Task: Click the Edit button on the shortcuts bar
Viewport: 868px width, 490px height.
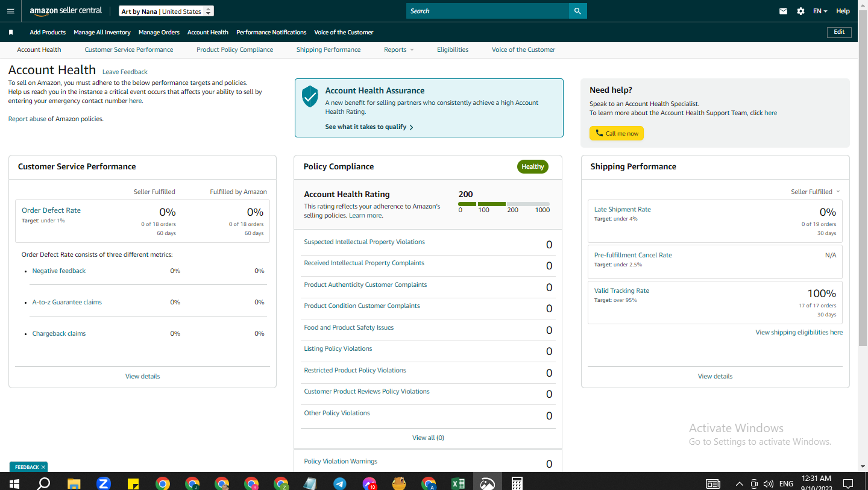Action: click(x=839, y=32)
